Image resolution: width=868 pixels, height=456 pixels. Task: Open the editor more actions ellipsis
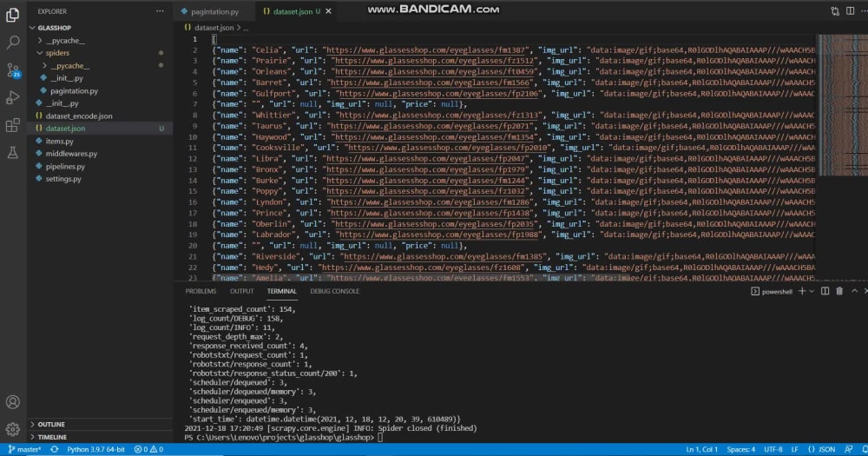[864, 11]
